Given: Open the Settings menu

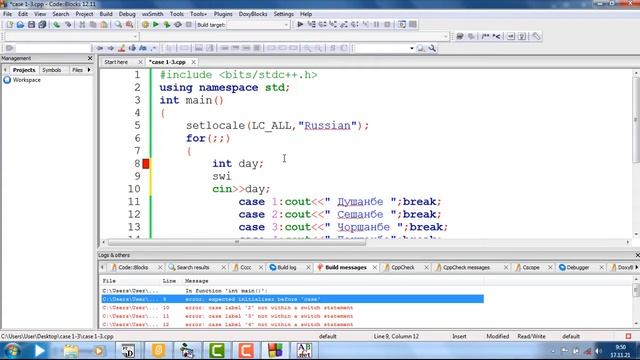Looking at the screenshot, I should (283, 14).
